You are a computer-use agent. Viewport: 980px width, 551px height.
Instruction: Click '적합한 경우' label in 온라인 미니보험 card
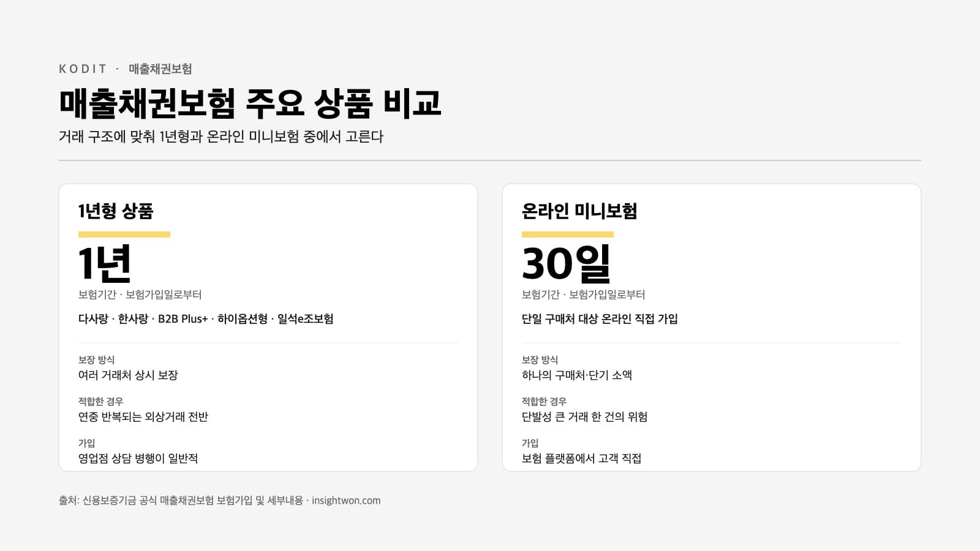[x=544, y=402]
